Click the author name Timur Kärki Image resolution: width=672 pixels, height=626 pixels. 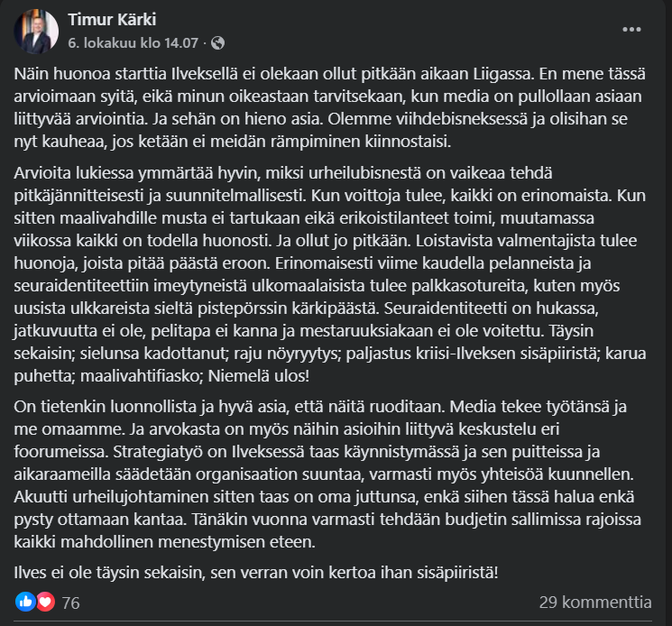pos(108,20)
